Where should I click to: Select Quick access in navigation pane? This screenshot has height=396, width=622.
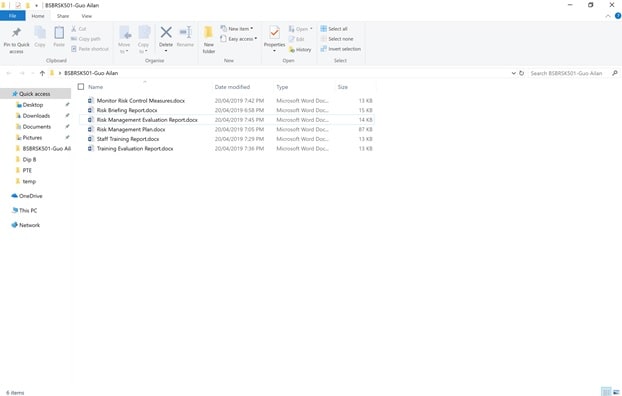pyautogui.click(x=35, y=94)
